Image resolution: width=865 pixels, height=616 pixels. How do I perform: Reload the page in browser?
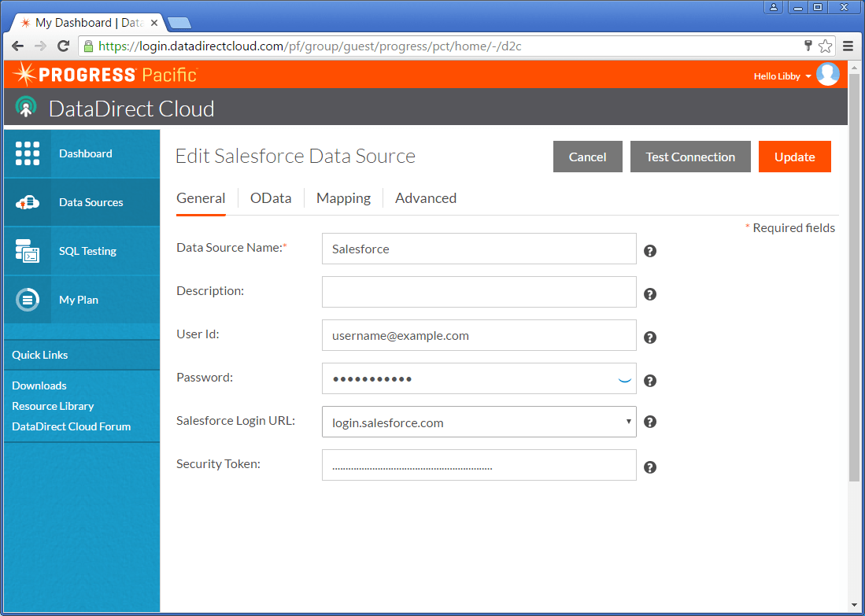[x=64, y=46]
